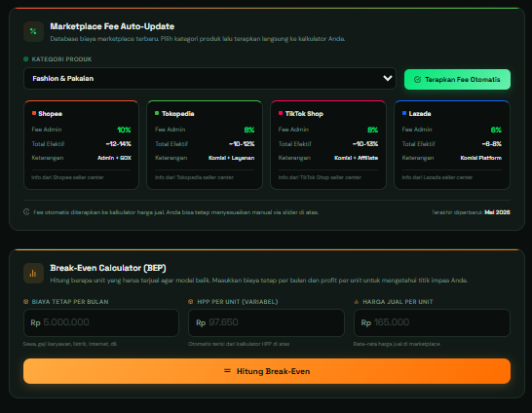Image resolution: width=532 pixels, height=413 pixels.
Task: Click the Marketplace Fee Auto-Update heading
Action: tap(112, 26)
